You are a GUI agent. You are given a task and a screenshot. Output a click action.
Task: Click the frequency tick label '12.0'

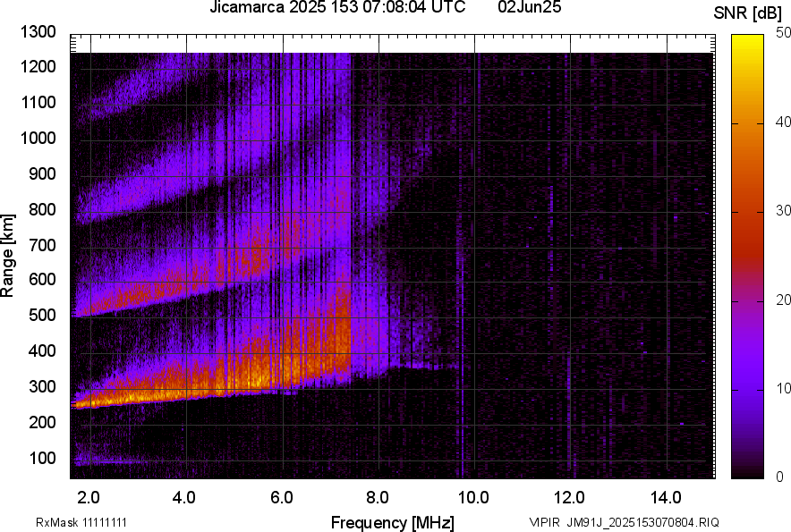[570, 498]
